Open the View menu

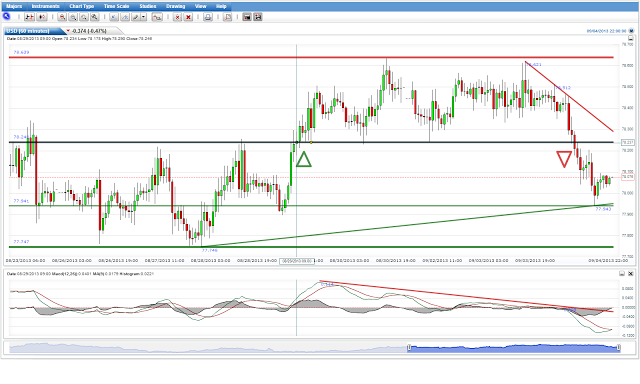pos(200,6)
